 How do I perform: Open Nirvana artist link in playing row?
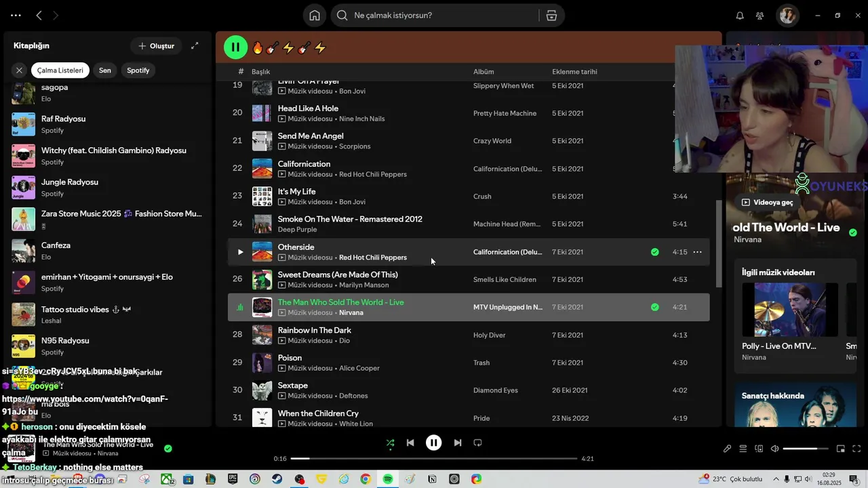click(x=351, y=313)
